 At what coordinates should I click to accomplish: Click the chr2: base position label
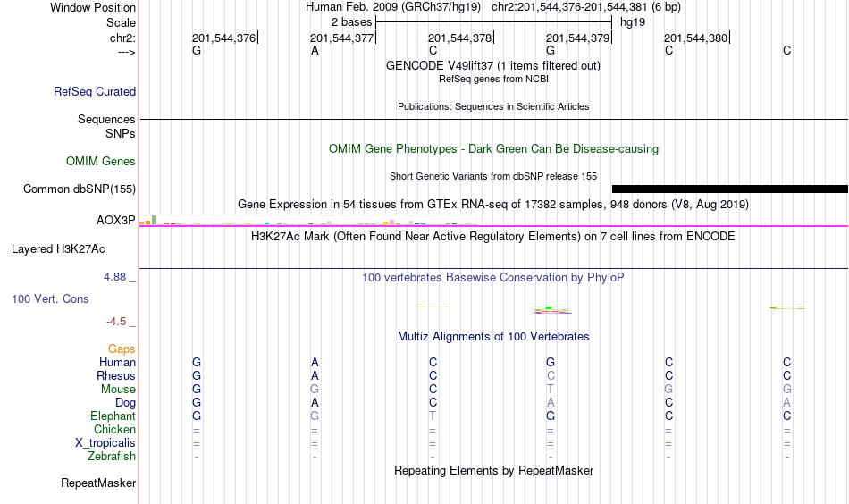click(123, 38)
